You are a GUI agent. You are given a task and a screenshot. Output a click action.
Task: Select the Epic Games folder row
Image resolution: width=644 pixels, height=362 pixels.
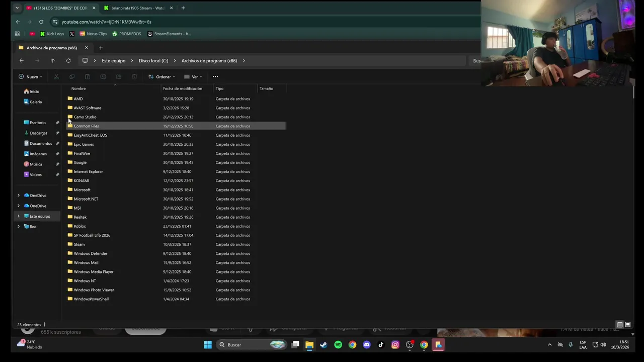[x=176, y=144]
